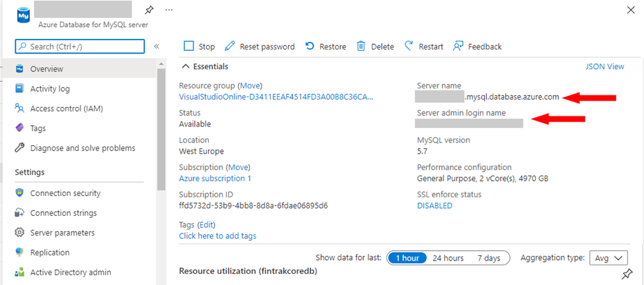This screenshot has width=644, height=285.
Task: Click the Reset password pencil icon
Action: (x=230, y=46)
